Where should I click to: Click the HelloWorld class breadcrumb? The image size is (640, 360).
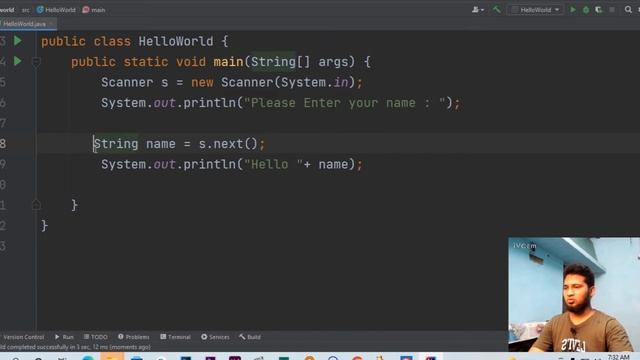pos(56,10)
